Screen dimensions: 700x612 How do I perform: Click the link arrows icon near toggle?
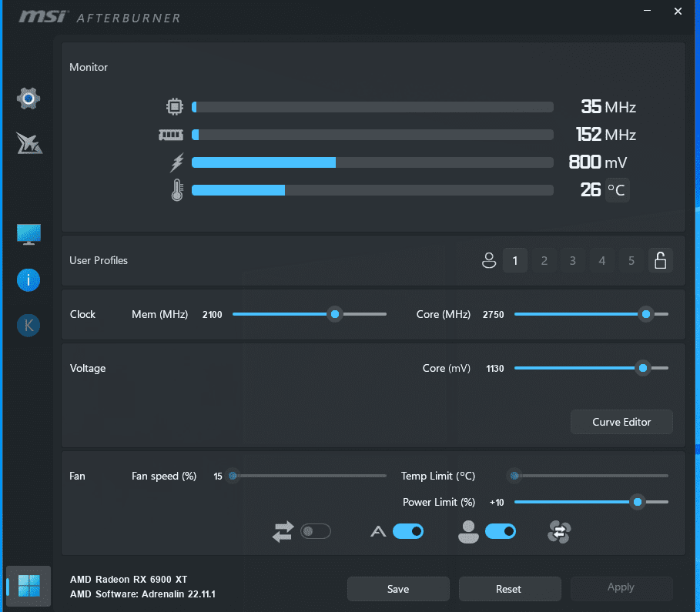coord(283,532)
